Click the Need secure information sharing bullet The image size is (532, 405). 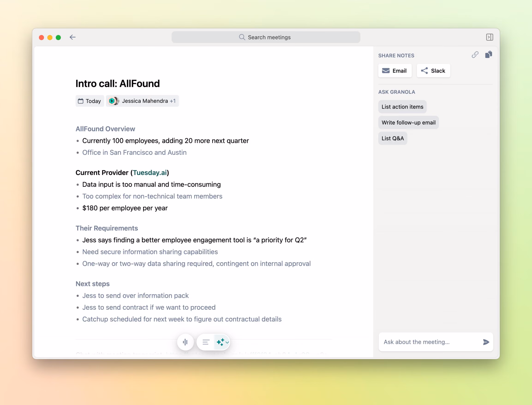coord(150,252)
